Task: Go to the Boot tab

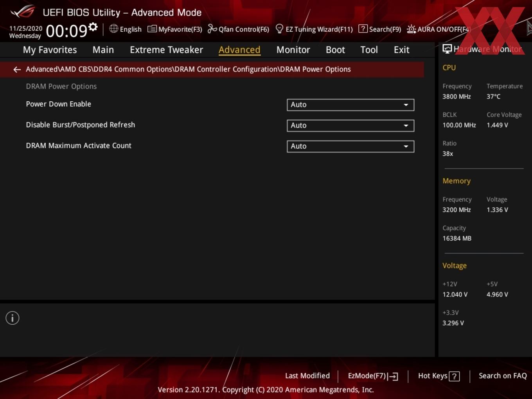Action: (335, 50)
